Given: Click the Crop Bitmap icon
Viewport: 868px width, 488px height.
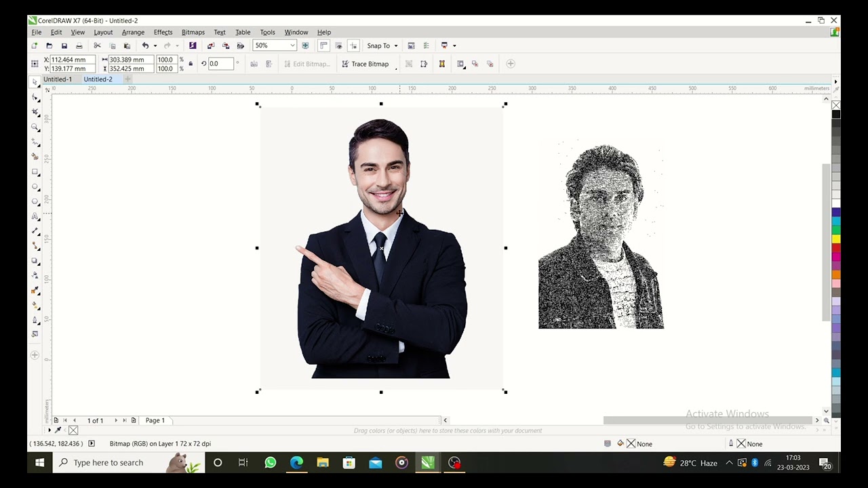Looking at the screenshot, I should point(409,64).
